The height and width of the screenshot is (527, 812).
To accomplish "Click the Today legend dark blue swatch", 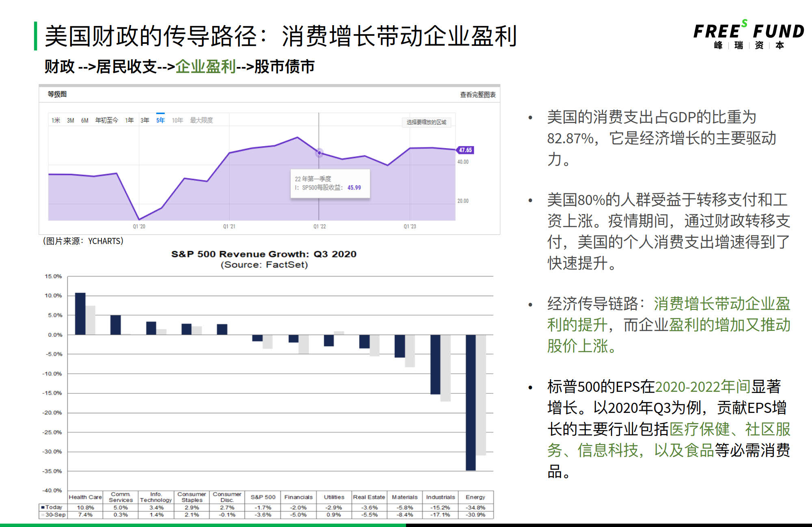I will point(43,508).
